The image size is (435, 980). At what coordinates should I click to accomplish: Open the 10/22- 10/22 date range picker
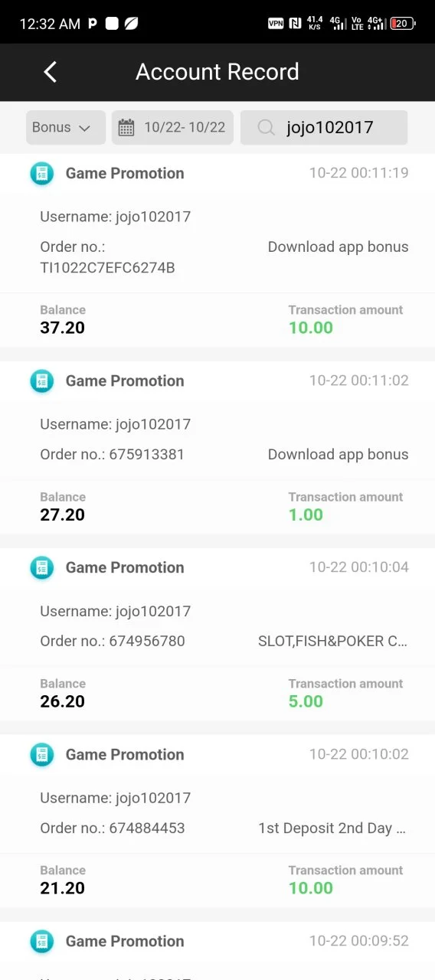coord(172,127)
